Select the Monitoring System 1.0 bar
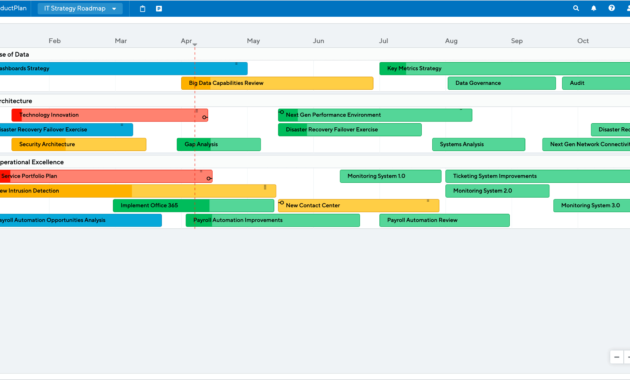The image size is (630, 380). (391, 176)
